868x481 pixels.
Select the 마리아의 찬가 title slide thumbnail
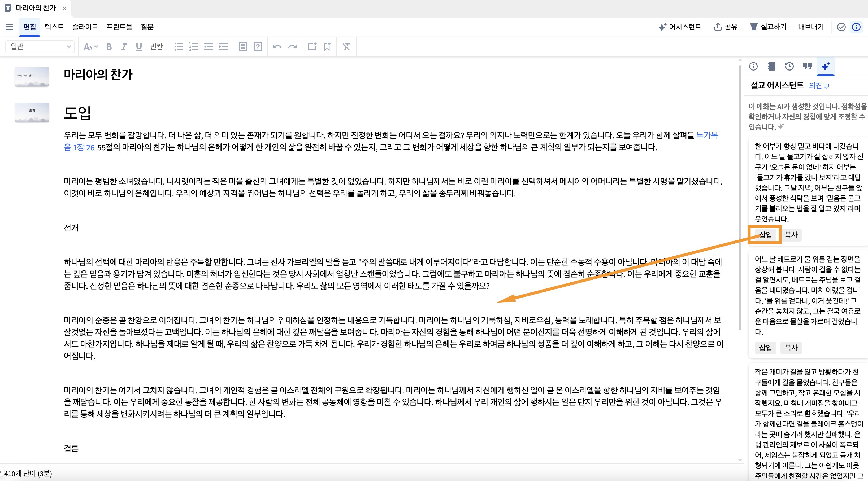click(32, 77)
